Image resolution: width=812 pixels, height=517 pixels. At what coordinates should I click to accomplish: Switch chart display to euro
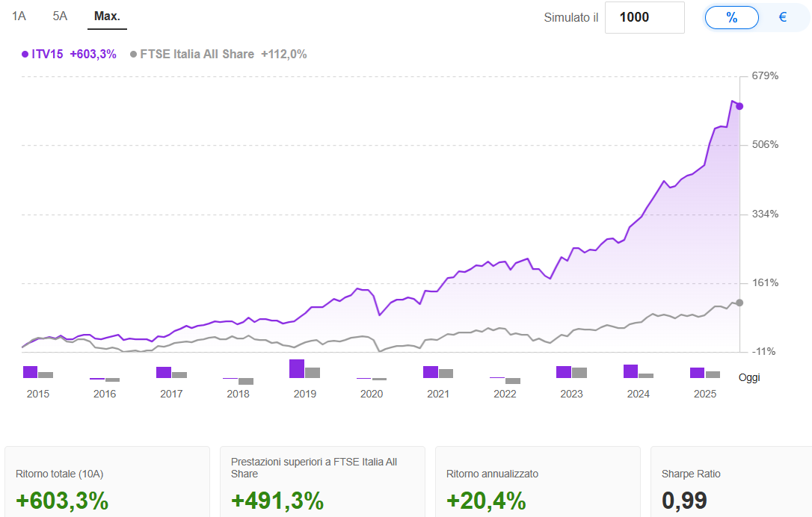tap(783, 18)
